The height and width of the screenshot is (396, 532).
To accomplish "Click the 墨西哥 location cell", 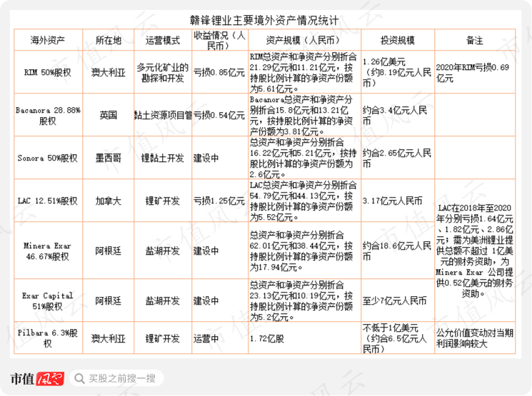I will coord(109,158).
